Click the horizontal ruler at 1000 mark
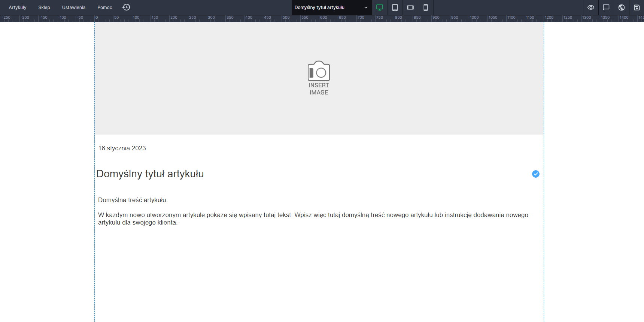Viewport: 644px width, 322px height. pos(470,18)
